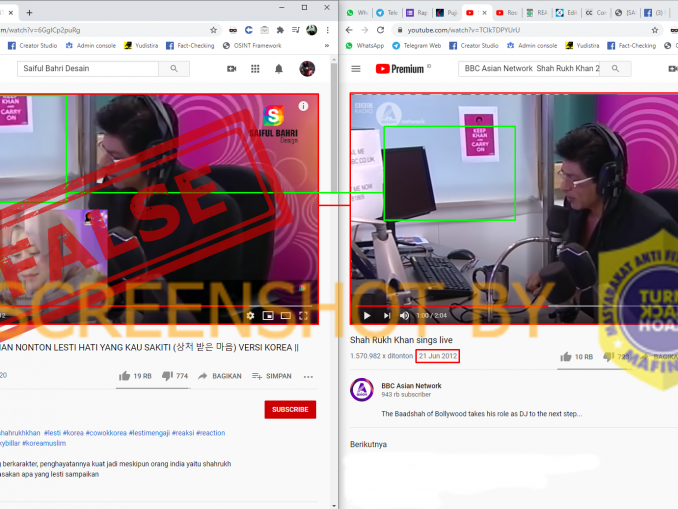The height and width of the screenshot is (509, 678).
Task: Mute the volume in the right video player
Action: (404, 316)
